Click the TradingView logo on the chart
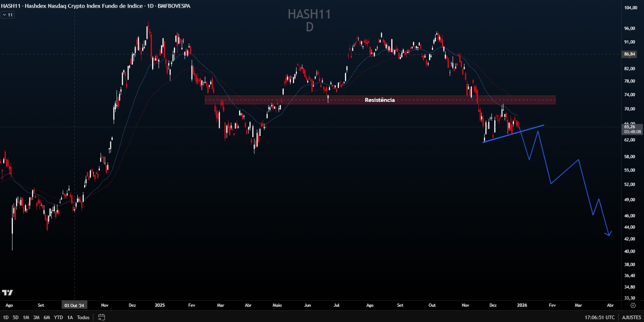The height and width of the screenshot is (322, 644). pyautogui.click(x=7, y=293)
